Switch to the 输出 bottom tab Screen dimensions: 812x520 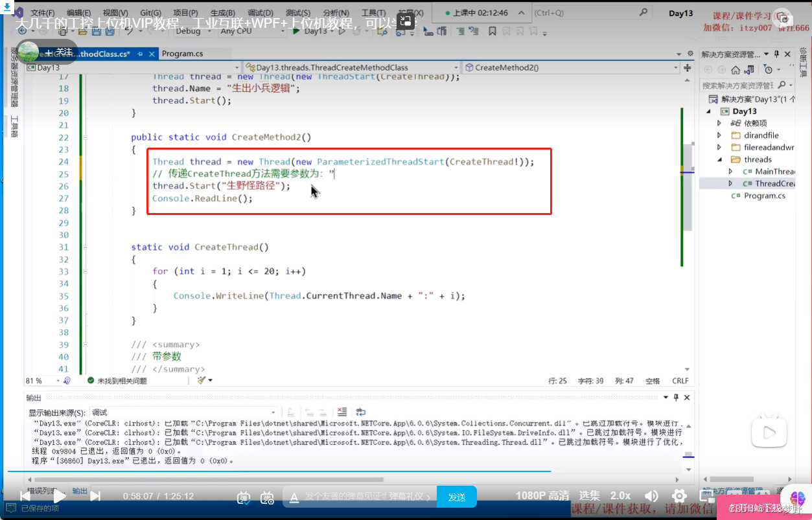coord(80,491)
